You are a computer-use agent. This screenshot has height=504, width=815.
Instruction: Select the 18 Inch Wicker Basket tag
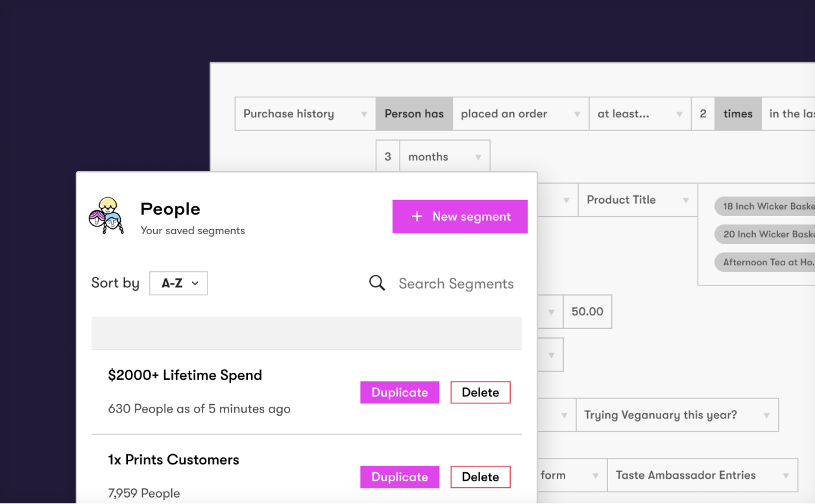click(764, 206)
